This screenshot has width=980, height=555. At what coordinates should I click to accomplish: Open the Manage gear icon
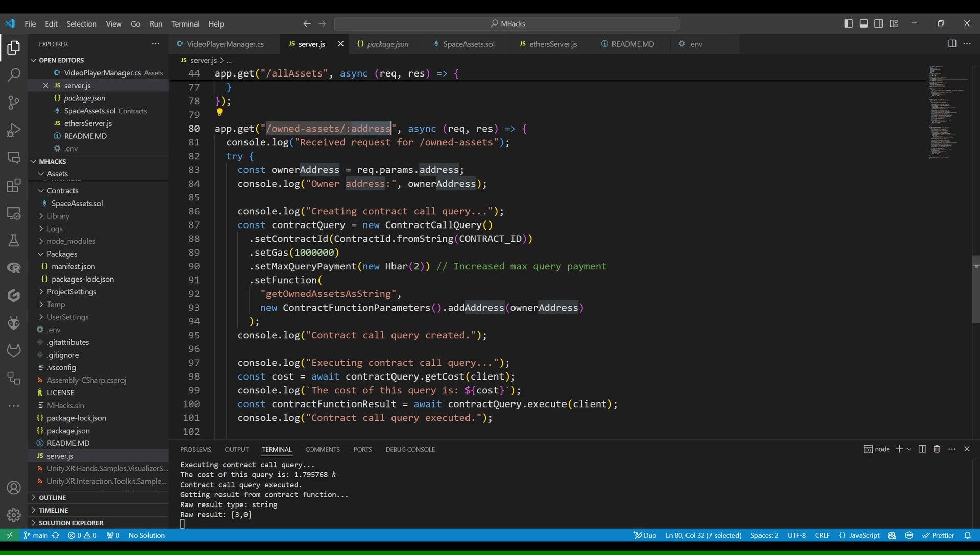tap(14, 515)
